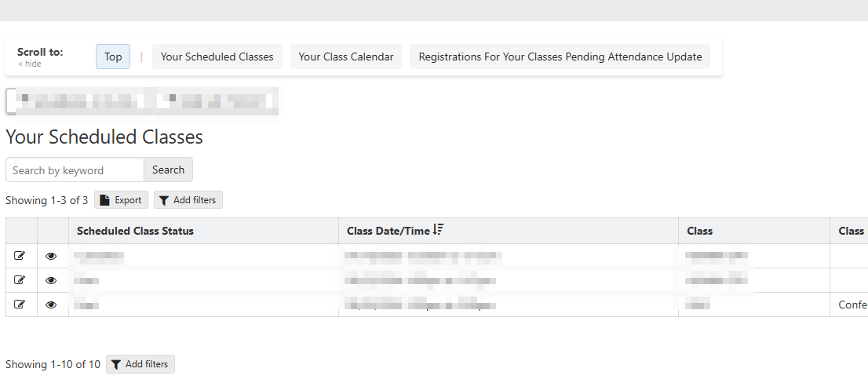
Task: Click the Search button
Action: click(x=168, y=170)
